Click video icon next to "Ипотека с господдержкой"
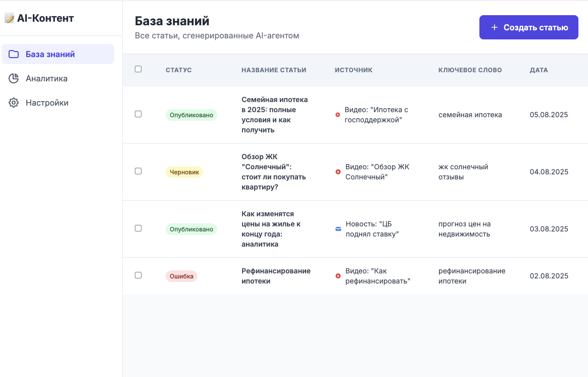 (x=338, y=115)
